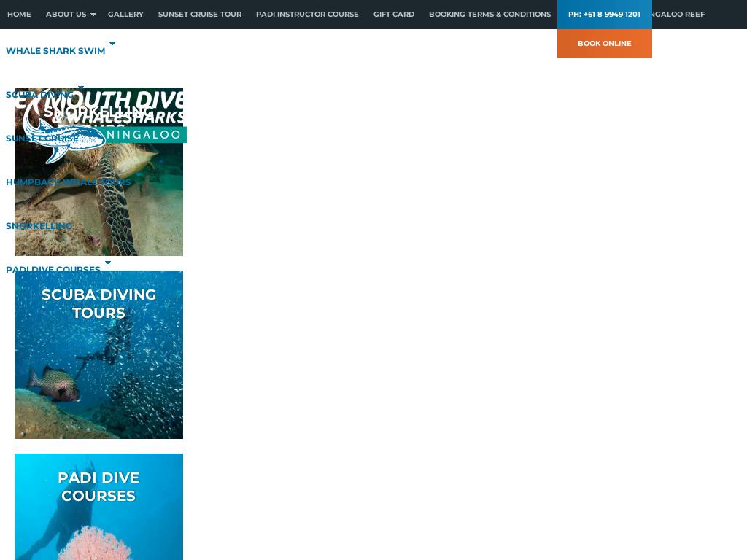This screenshot has height=560, width=747.
Task: Open the PADI Dive Courses submenu arrow
Action: pyautogui.click(x=108, y=263)
